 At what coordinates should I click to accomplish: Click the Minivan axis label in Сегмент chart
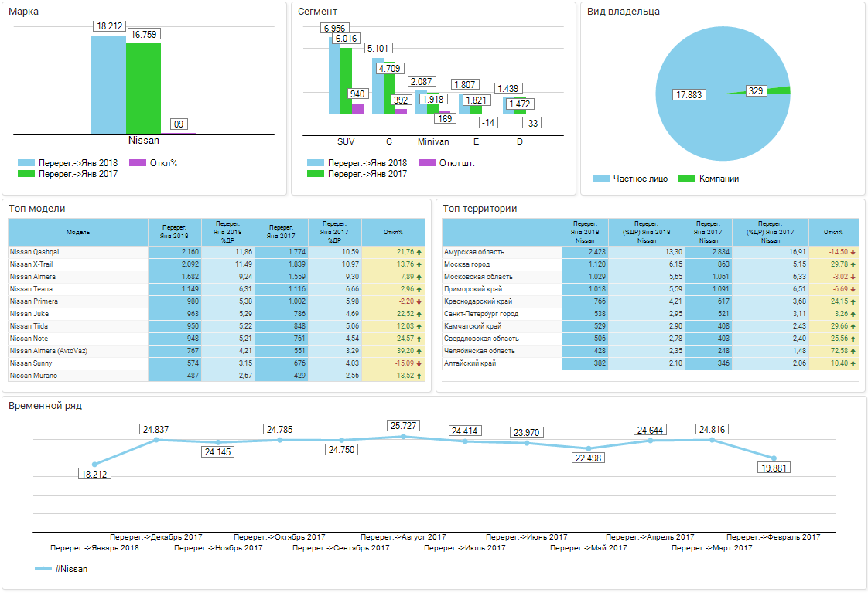(433, 142)
